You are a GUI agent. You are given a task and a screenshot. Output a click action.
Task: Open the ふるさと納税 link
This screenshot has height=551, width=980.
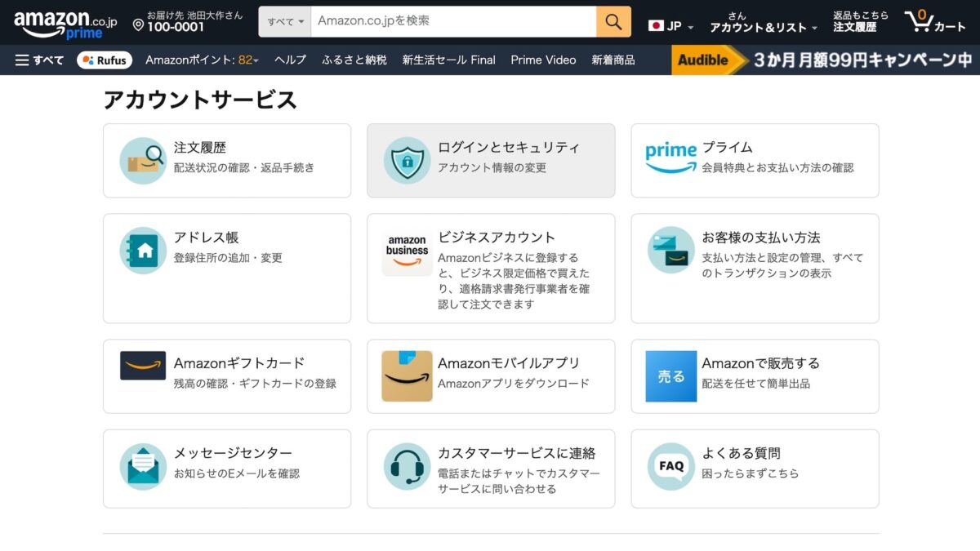point(354,60)
